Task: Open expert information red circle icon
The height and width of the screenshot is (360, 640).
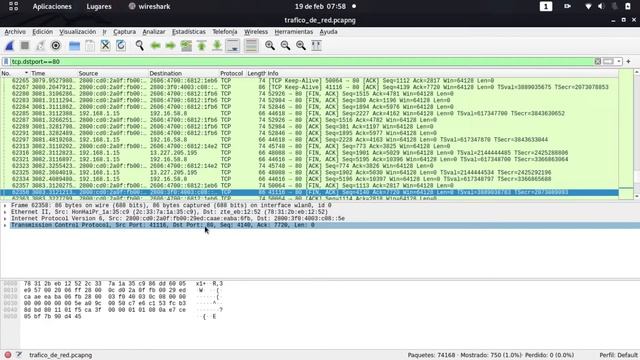Action: coord(8,355)
